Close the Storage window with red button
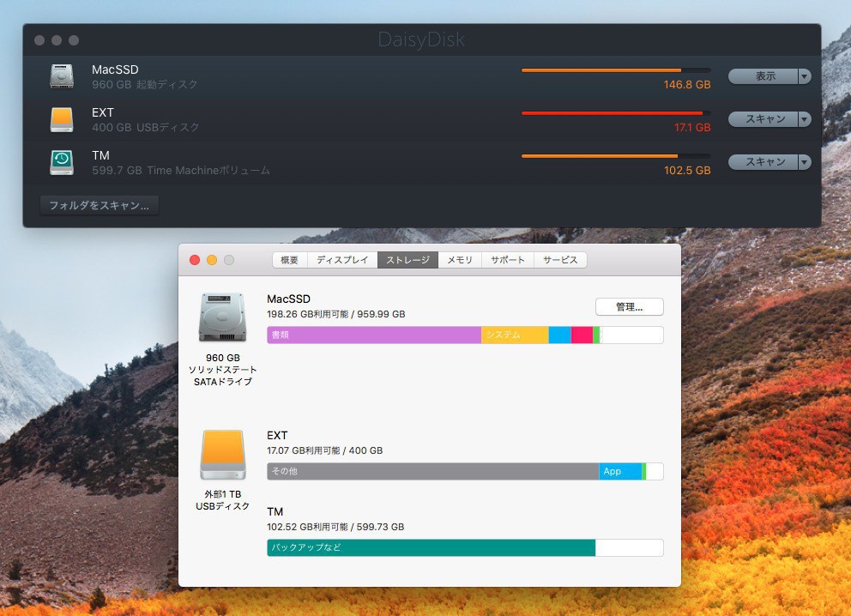Viewport: 851px width, 616px height. tap(194, 260)
